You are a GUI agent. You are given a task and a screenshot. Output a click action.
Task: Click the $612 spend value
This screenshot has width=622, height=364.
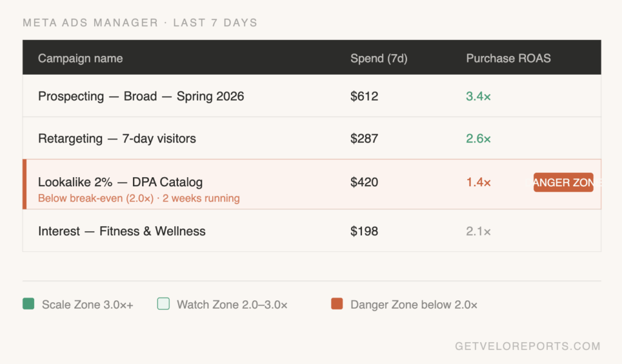click(x=364, y=96)
